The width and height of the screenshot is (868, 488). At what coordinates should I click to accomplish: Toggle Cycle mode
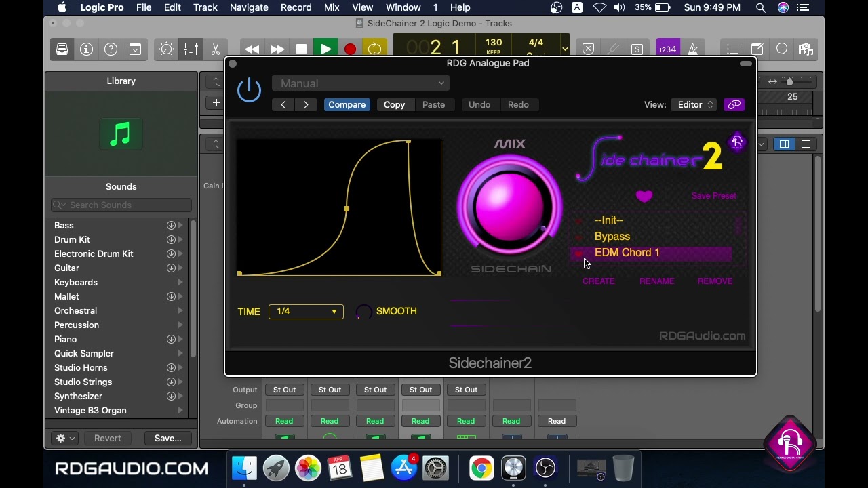point(374,49)
